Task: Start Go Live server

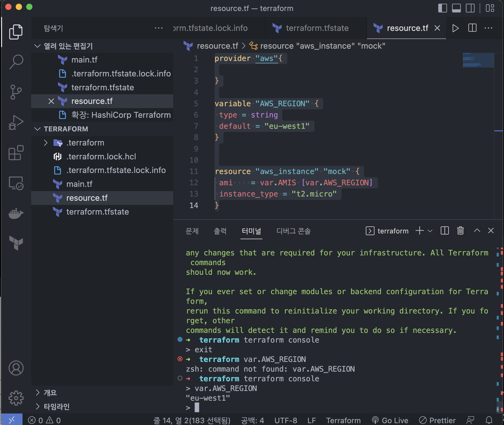Action: click(x=390, y=420)
